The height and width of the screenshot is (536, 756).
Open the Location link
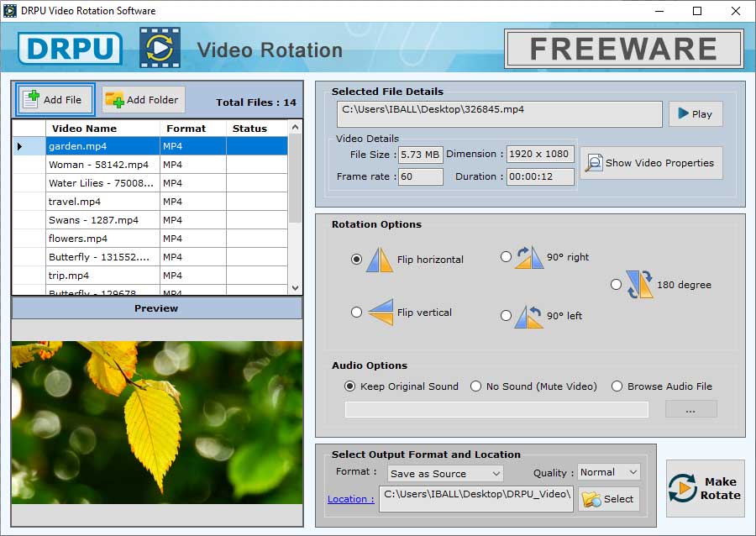coord(350,499)
